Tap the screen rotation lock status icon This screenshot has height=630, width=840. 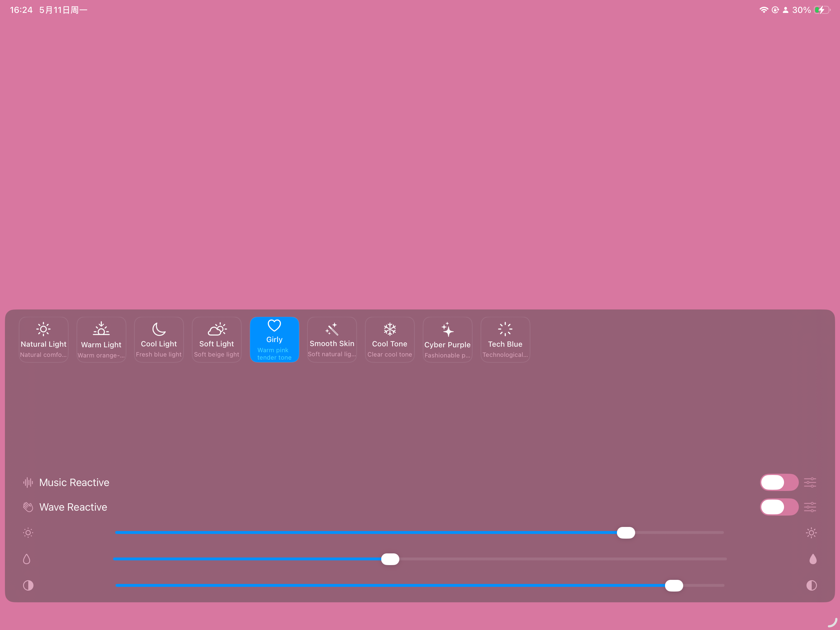coord(775,10)
